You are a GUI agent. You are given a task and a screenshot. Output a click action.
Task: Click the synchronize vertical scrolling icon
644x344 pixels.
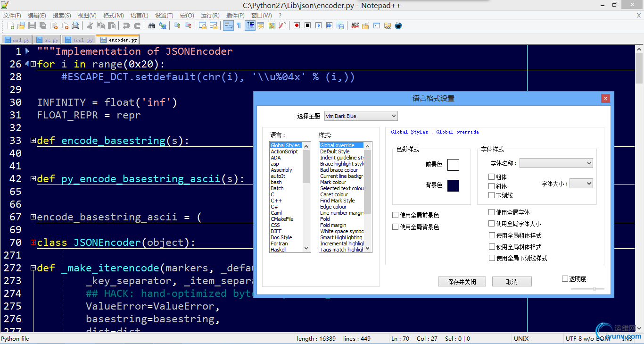[x=202, y=25]
